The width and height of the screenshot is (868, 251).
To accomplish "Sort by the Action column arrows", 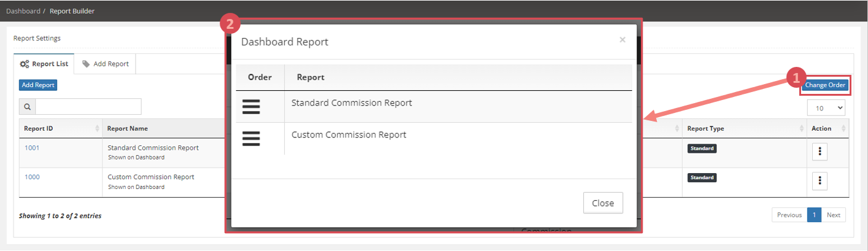I will click(843, 128).
